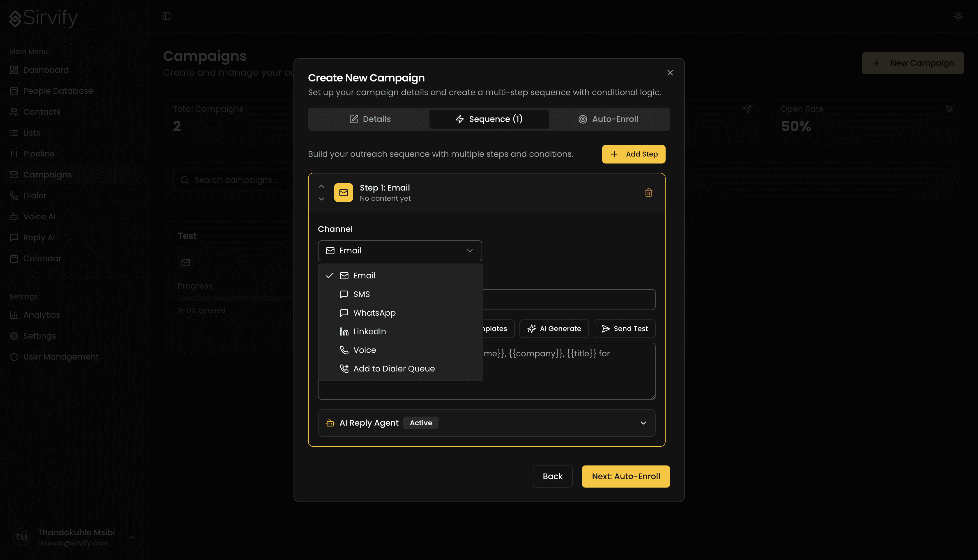Expand the AI Reply Agent section
The height and width of the screenshot is (560, 978).
coord(643,423)
